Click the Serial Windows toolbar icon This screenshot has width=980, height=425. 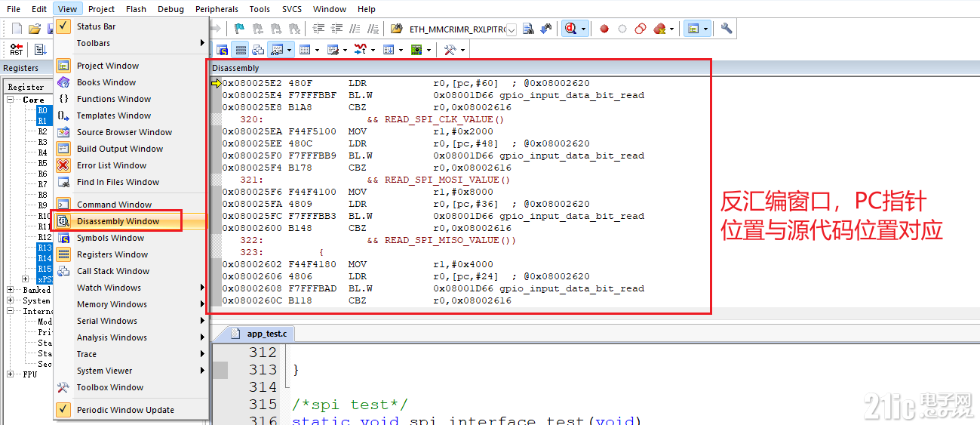click(333, 50)
